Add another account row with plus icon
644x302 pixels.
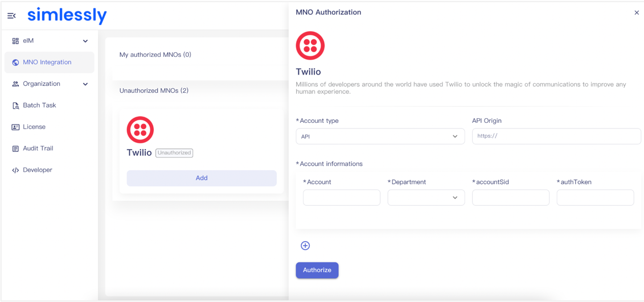(305, 245)
